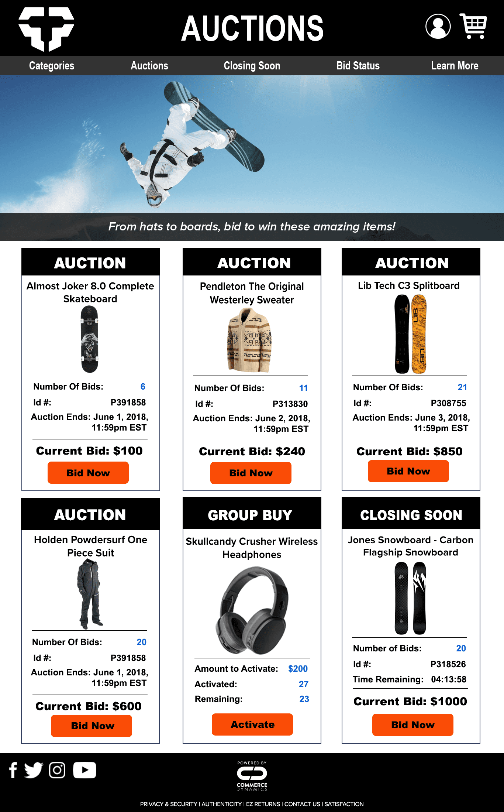Activate the Skullcandy headphones group buy
Screen dimensions: 504x812
252,724
